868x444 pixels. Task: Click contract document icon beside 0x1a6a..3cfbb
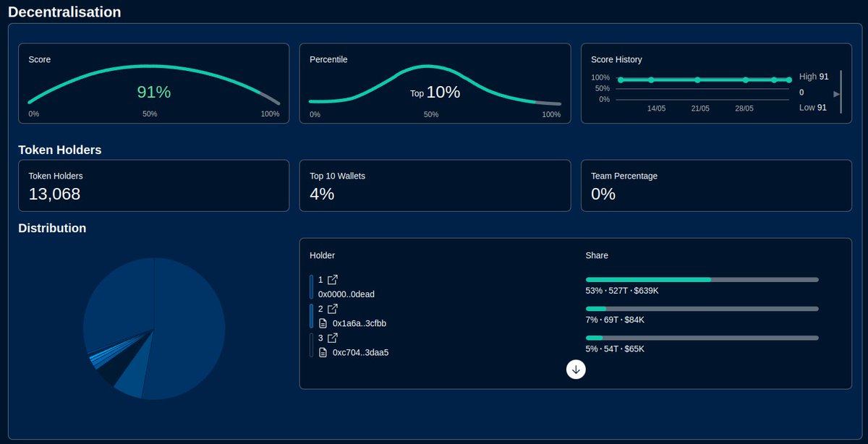pos(323,323)
